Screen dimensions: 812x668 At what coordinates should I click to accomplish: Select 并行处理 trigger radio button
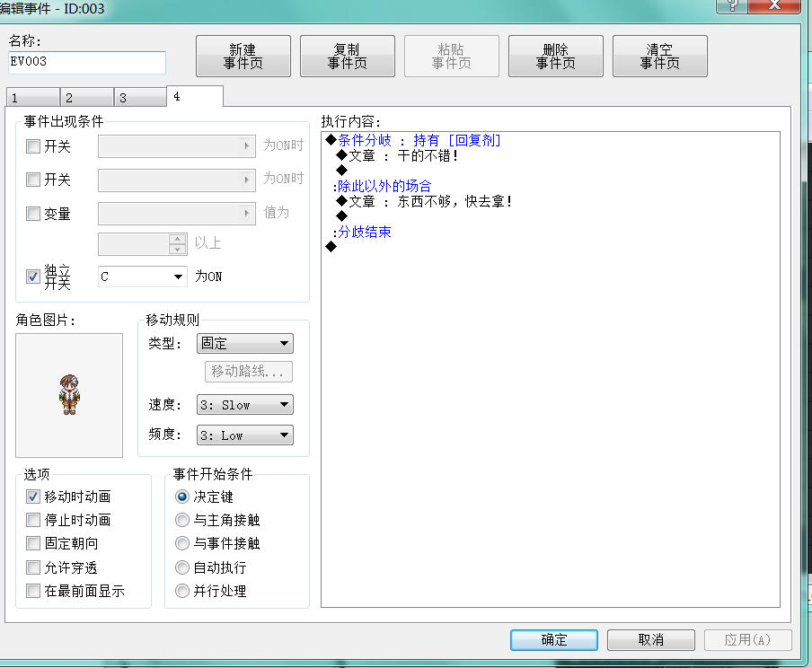click(x=182, y=591)
